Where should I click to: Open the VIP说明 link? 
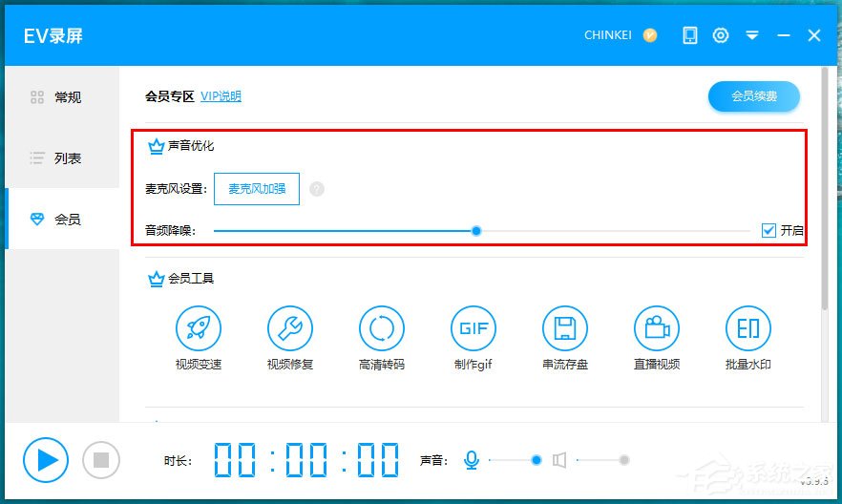pos(221,96)
